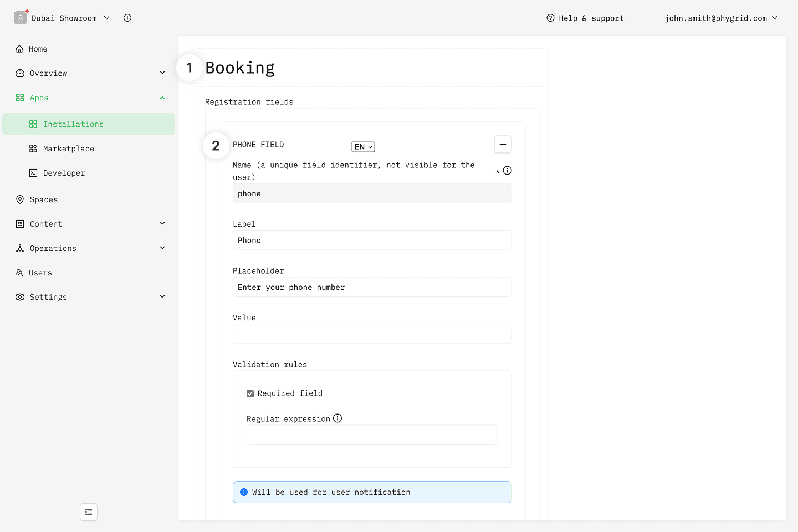Image resolution: width=798 pixels, height=532 pixels.
Task: Click the info icon beside Regular expression
Action: (x=337, y=418)
